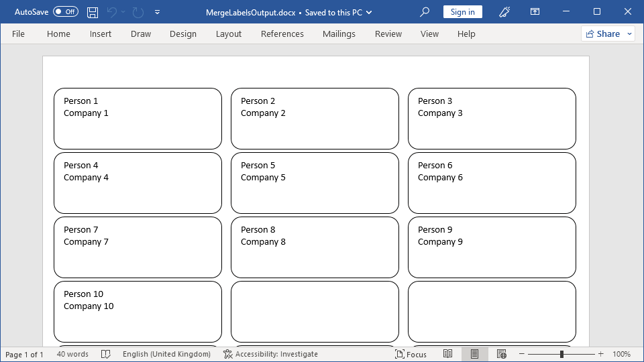Toggle the AutoSave switch
644x362 pixels.
click(66, 12)
